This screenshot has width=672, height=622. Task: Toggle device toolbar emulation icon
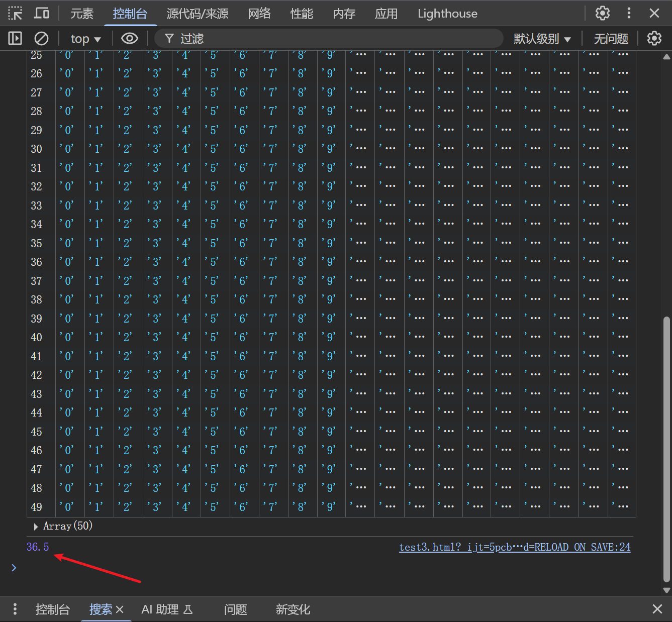41,13
